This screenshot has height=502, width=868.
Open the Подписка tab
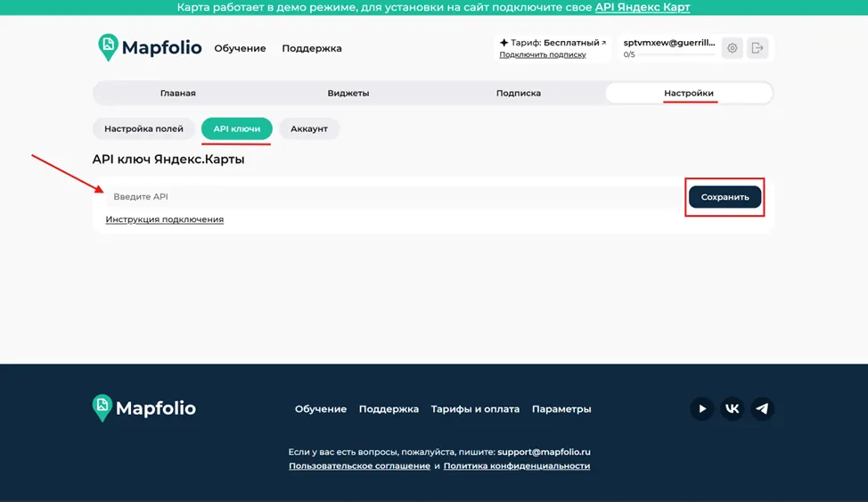tap(518, 93)
